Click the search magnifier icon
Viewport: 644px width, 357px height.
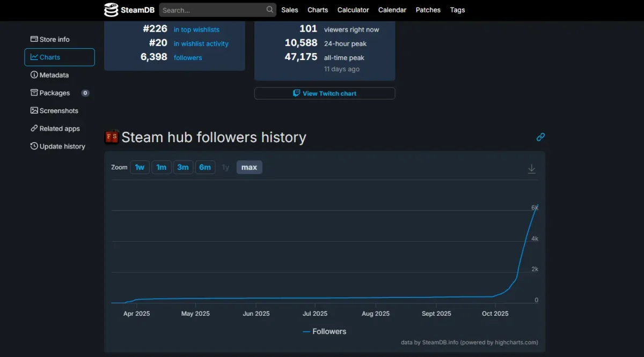269,10
